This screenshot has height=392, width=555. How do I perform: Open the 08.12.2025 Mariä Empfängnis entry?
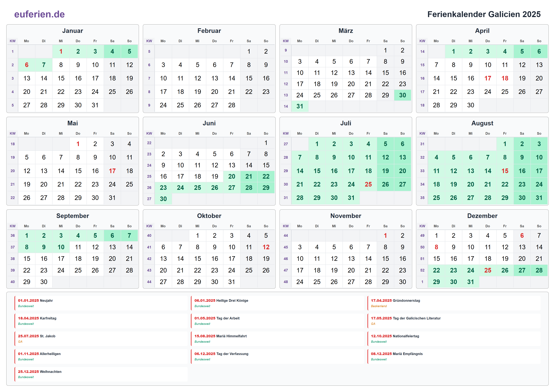(x=454, y=356)
